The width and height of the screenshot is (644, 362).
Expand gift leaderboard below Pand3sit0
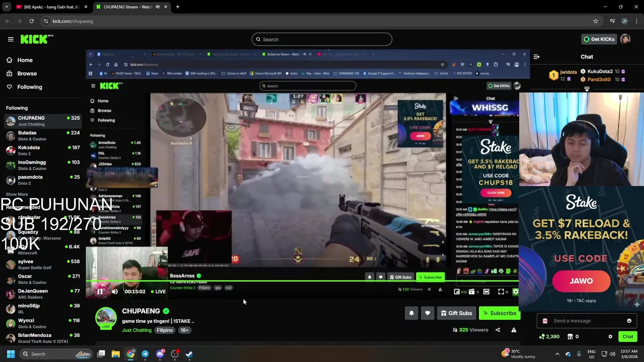587,89
